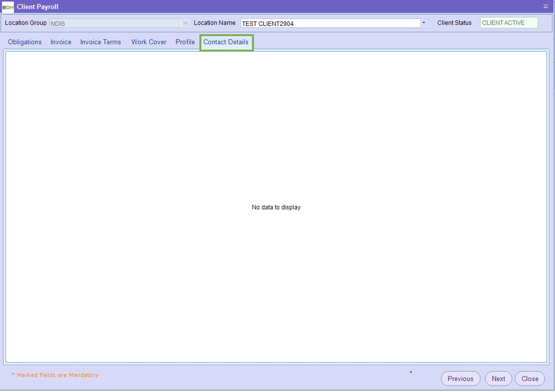Click the Client Payroll title bar text
555x392 pixels.
click(x=38, y=7)
